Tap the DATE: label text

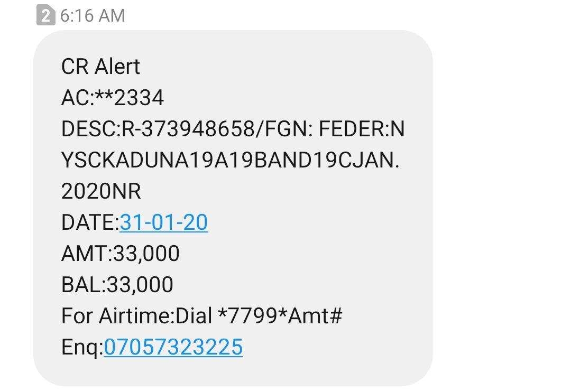90,222
